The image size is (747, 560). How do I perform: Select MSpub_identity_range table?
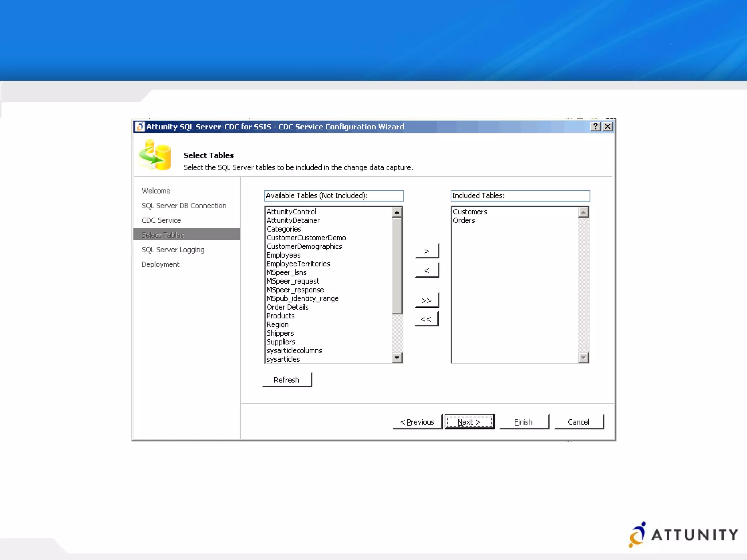click(302, 299)
